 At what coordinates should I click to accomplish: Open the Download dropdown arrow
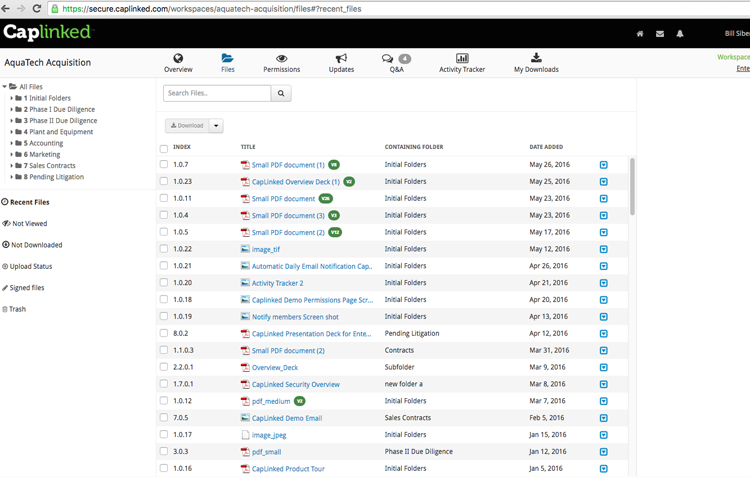point(216,126)
